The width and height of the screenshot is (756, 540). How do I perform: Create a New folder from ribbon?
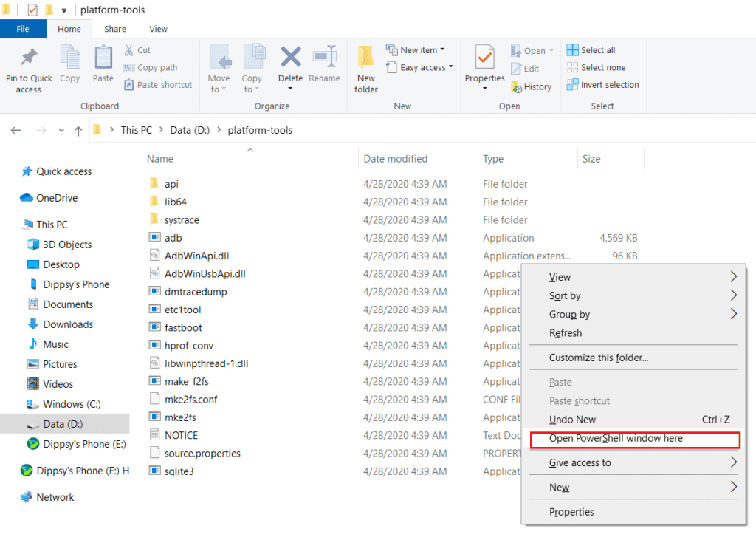(366, 69)
